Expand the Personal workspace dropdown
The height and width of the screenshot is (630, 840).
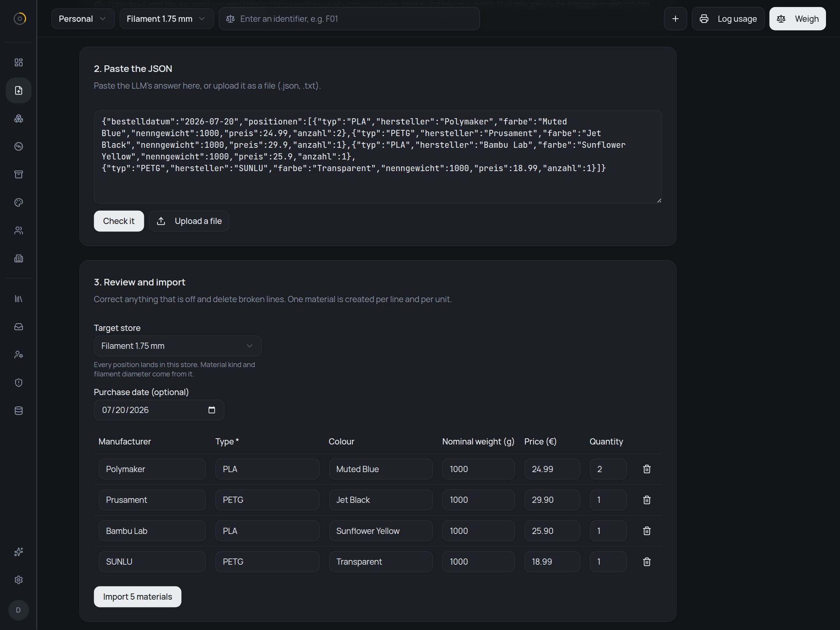(x=83, y=19)
